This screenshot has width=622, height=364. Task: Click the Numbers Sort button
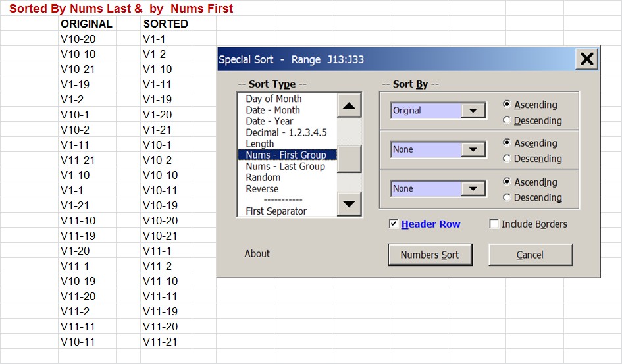pos(430,255)
